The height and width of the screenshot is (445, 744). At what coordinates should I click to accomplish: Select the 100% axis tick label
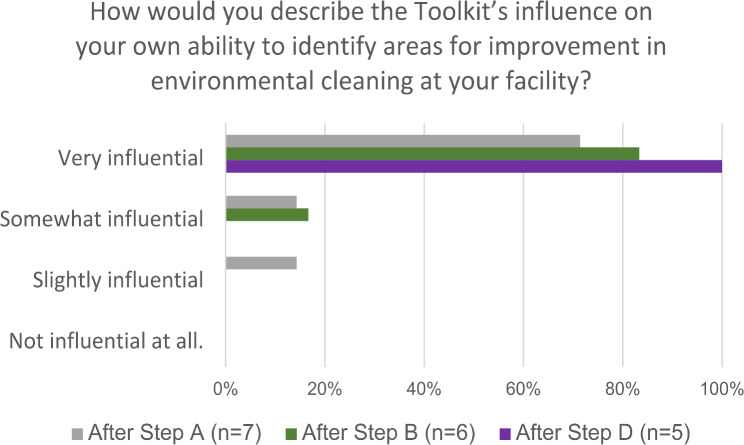click(719, 387)
